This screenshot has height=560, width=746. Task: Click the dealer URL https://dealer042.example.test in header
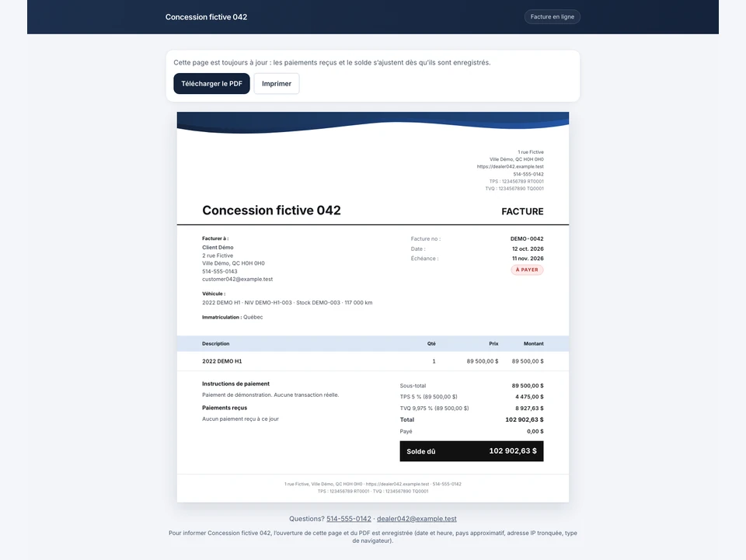pos(510,166)
